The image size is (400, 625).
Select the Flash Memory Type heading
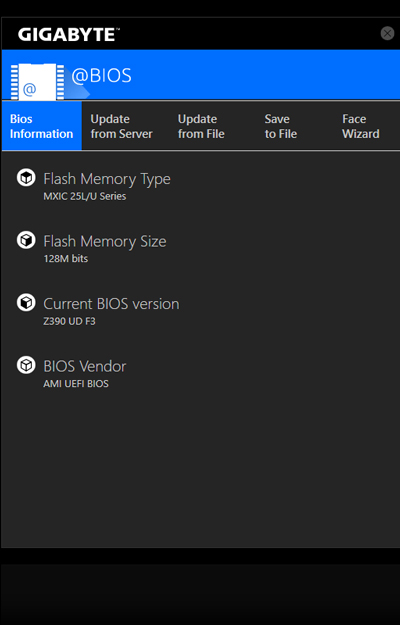pyautogui.click(x=107, y=179)
